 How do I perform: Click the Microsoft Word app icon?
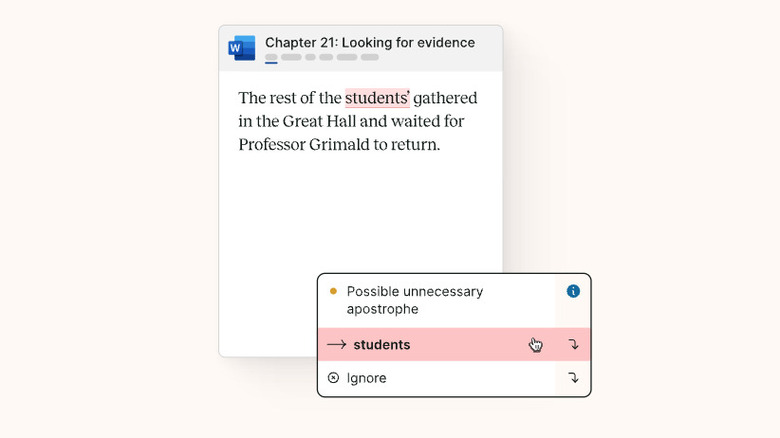[x=242, y=48]
